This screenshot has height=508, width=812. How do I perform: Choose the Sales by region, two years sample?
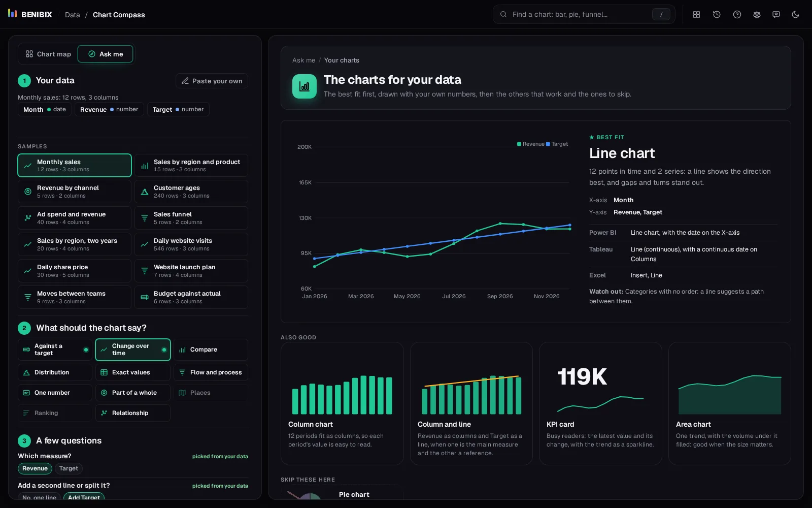[x=75, y=244]
